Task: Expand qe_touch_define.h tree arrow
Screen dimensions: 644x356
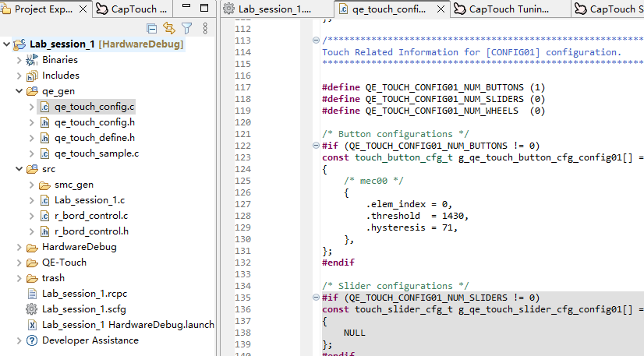Action: click(x=32, y=138)
